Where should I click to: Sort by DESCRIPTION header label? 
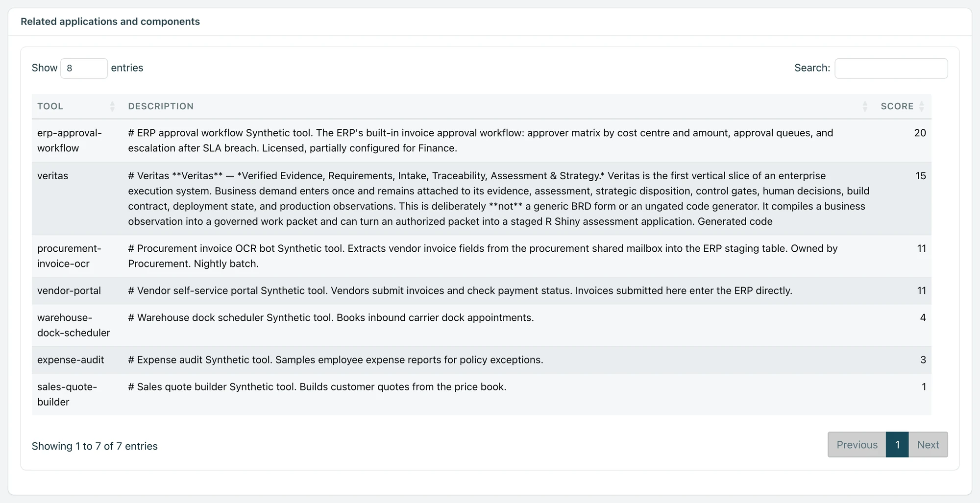point(161,106)
